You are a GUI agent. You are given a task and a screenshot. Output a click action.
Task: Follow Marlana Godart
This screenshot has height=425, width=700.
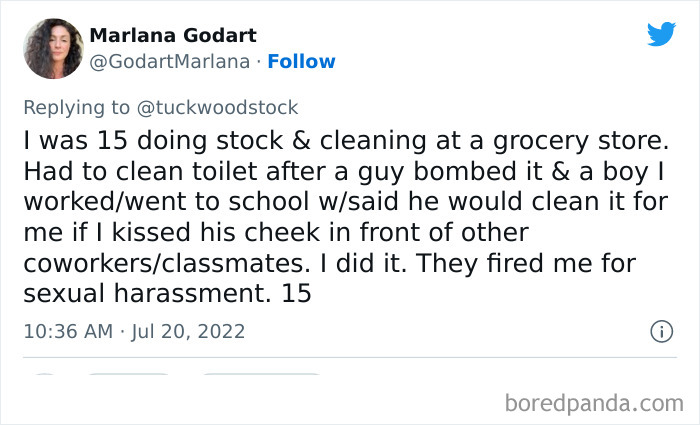pos(300,62)
